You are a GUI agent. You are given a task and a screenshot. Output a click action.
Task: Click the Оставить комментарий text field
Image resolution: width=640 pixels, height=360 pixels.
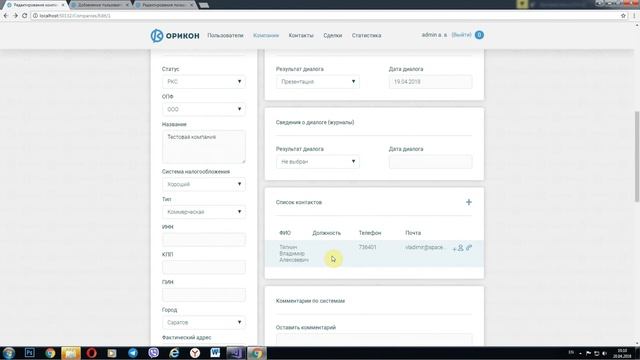click(x=374, y=340)
